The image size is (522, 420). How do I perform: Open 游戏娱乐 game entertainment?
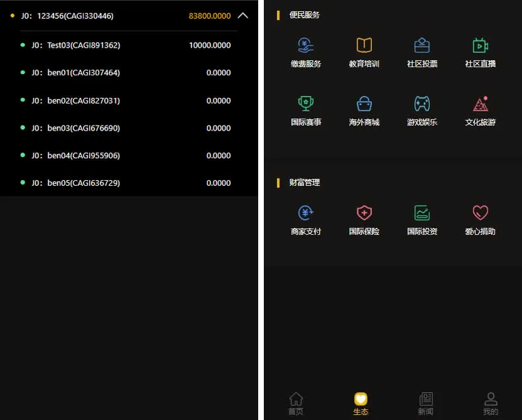[x=421, y=110]
